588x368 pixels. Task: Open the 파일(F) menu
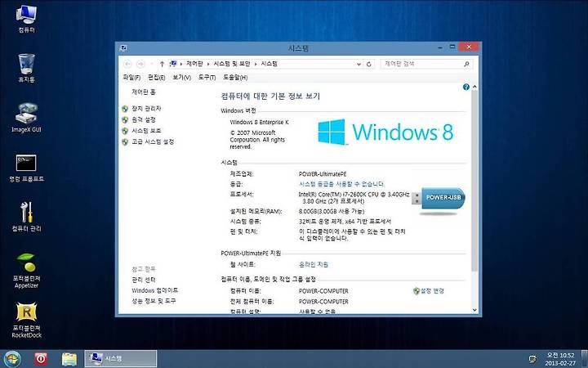[x=131, y=78]
